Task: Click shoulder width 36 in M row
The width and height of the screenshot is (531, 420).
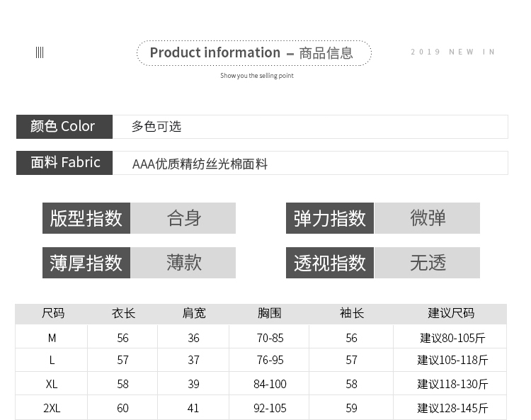Action: [x=194, y=338]
